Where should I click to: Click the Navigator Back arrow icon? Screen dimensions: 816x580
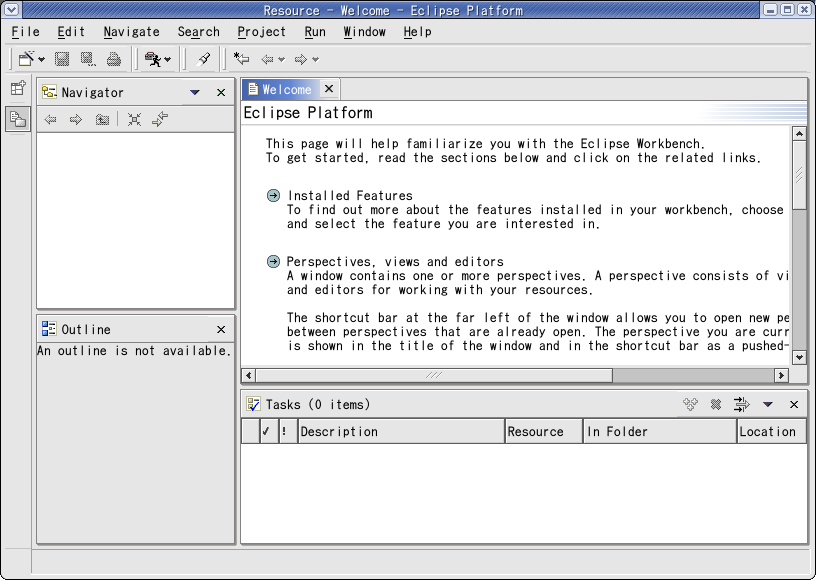[50, 120]
